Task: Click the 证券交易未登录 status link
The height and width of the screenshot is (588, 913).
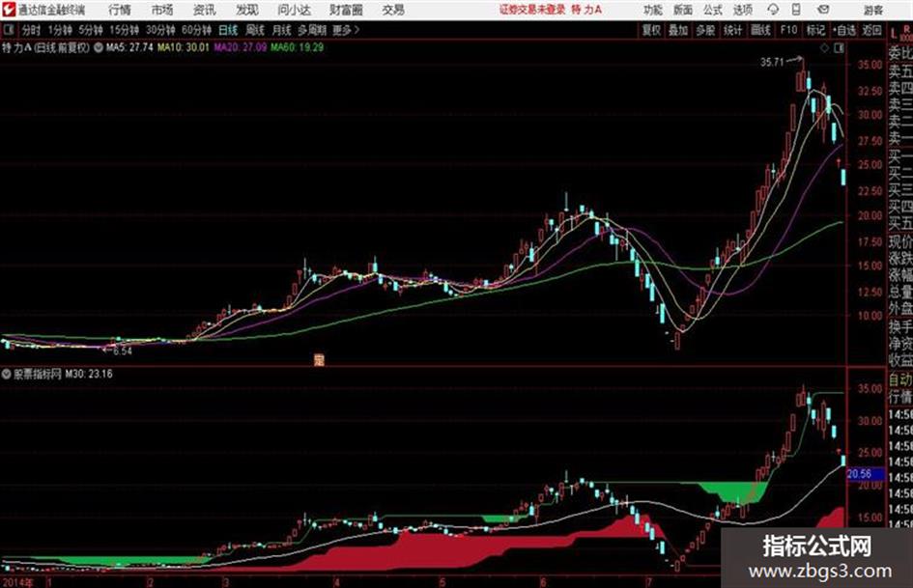Action: (x=532, y=10)
